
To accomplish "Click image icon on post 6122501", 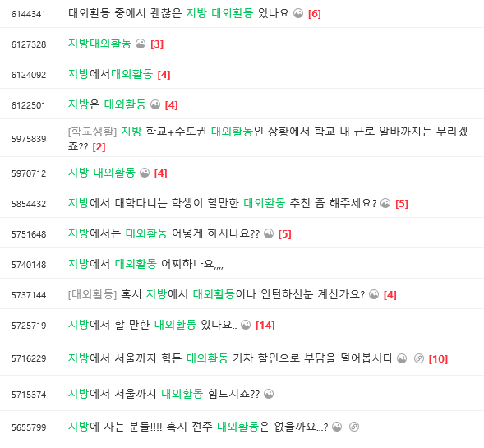I will click(155, 104).
